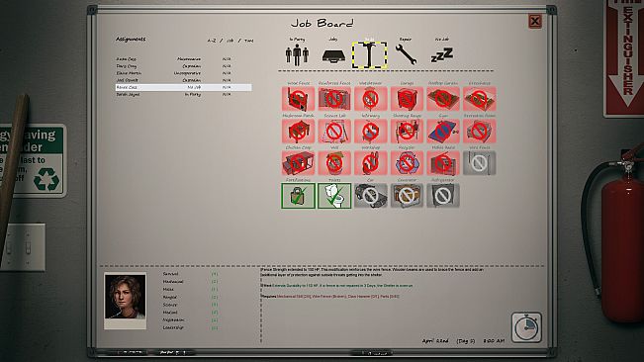Select the Wood Fence build icon

pyautogui.click(x=298, y=99)
